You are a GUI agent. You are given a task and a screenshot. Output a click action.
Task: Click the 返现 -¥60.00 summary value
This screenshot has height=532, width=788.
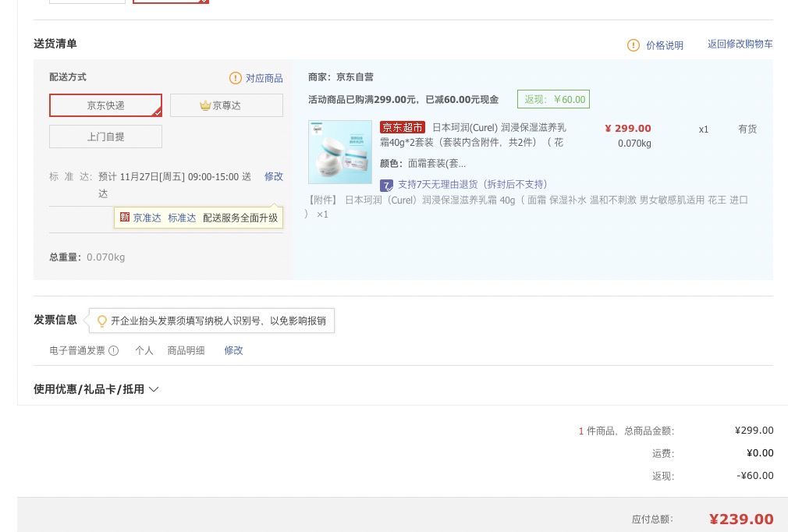(754, 475)
